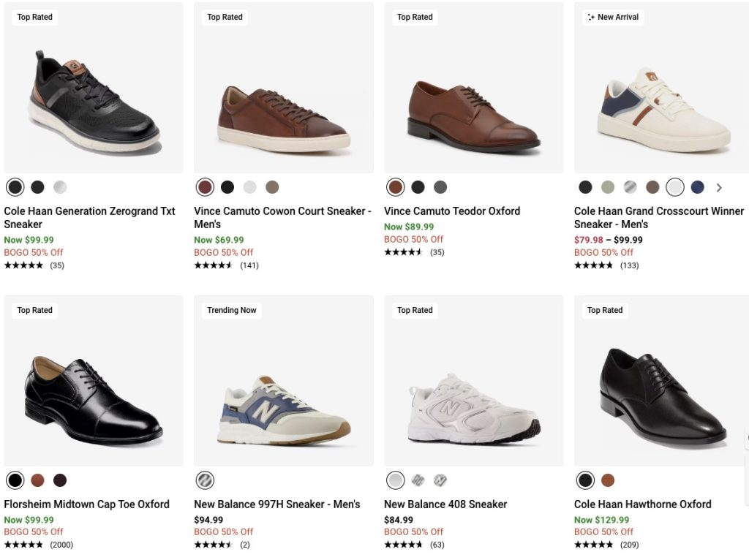This screenshot has width=749, height=560.
Task: Open the New Balance 408 Sneaker title
Action: (x=445, y=504)
